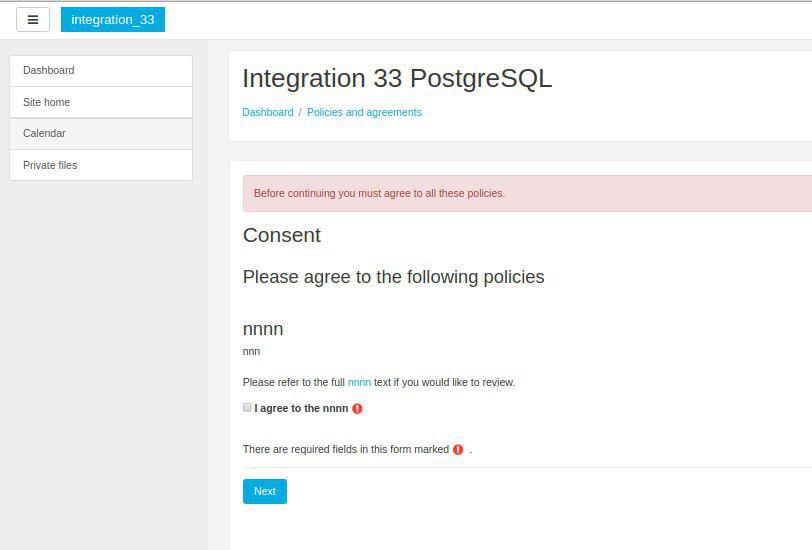Go to Site home in sidebar
The height and width of the screenshot is (550, 812).
(x=101, y=102)
